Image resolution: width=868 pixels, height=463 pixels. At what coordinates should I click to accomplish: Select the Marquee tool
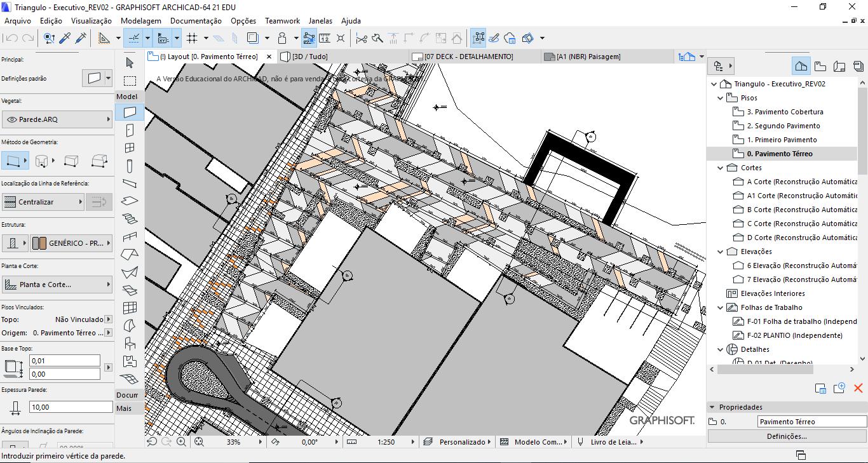(x=130, y=81)
